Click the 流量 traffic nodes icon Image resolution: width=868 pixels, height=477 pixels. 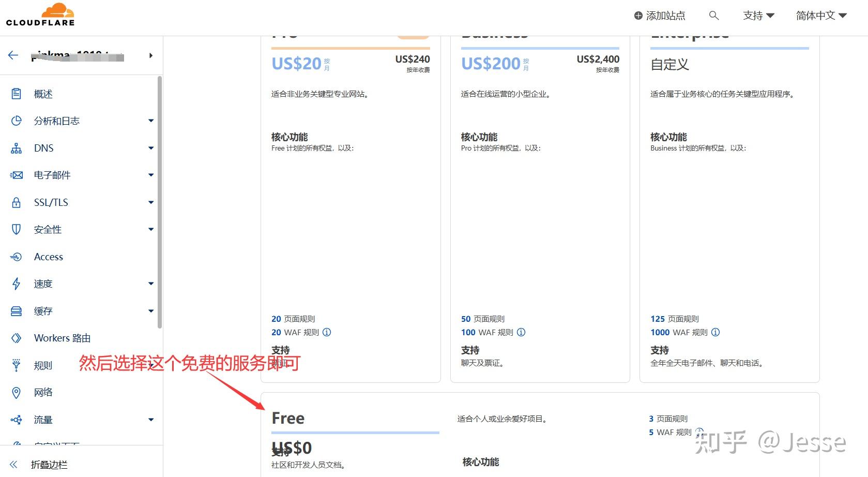17,420
